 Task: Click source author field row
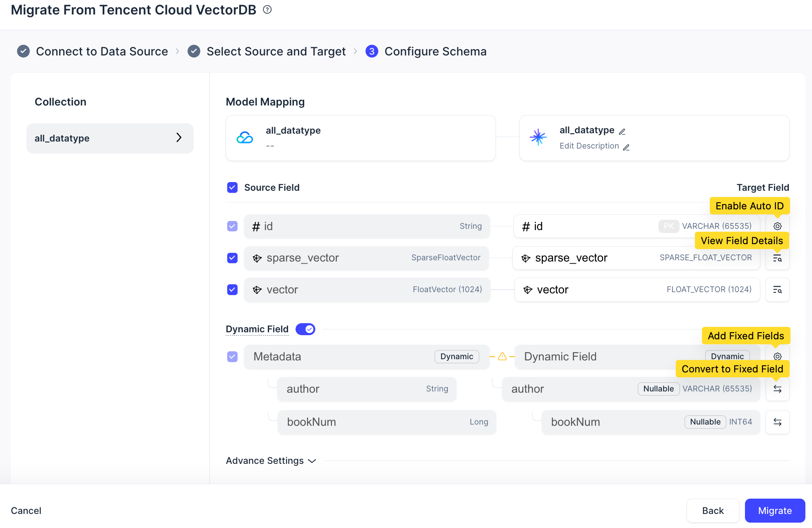(x=367, y=389)
